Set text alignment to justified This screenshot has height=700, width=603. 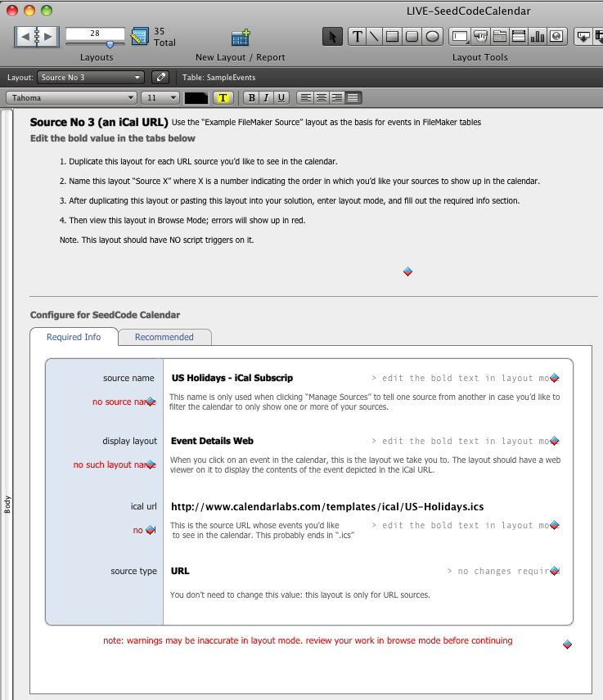353,98
